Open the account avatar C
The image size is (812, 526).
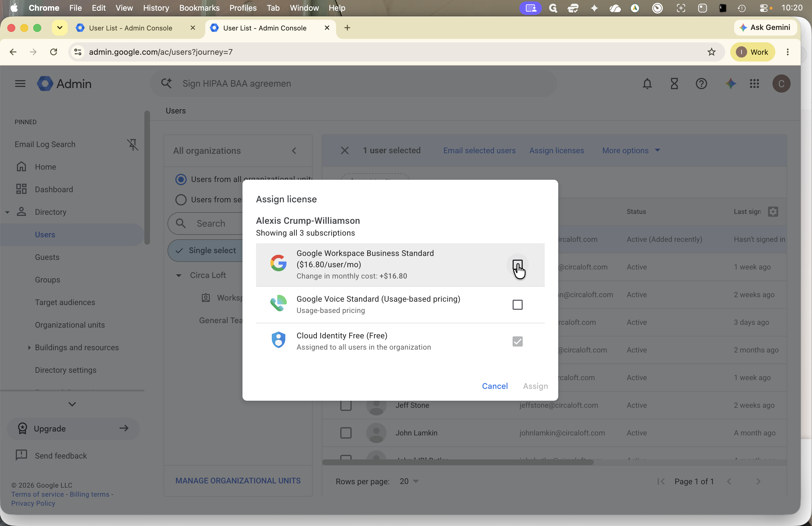(781, 84)
